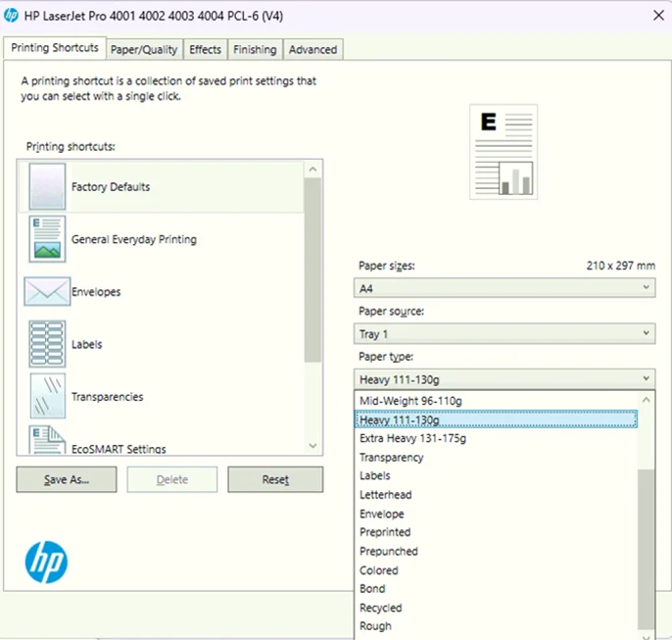This screenshot has height=640, width=672.
Task: Select the Factory Defaults shortcut icon
Action: tap(47, 186)
